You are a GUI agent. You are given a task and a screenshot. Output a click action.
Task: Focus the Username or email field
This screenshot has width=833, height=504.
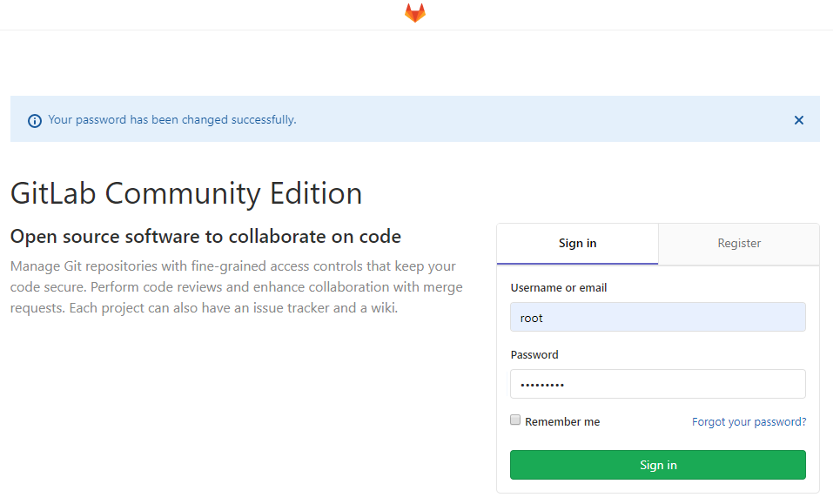pyautogui.click(x=658, y=317)
